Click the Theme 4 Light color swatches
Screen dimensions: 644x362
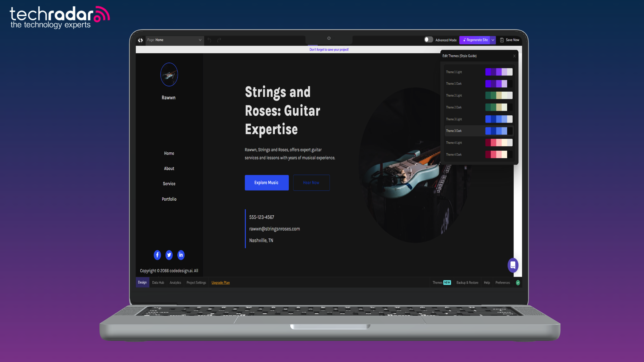[x=499, y=143]
